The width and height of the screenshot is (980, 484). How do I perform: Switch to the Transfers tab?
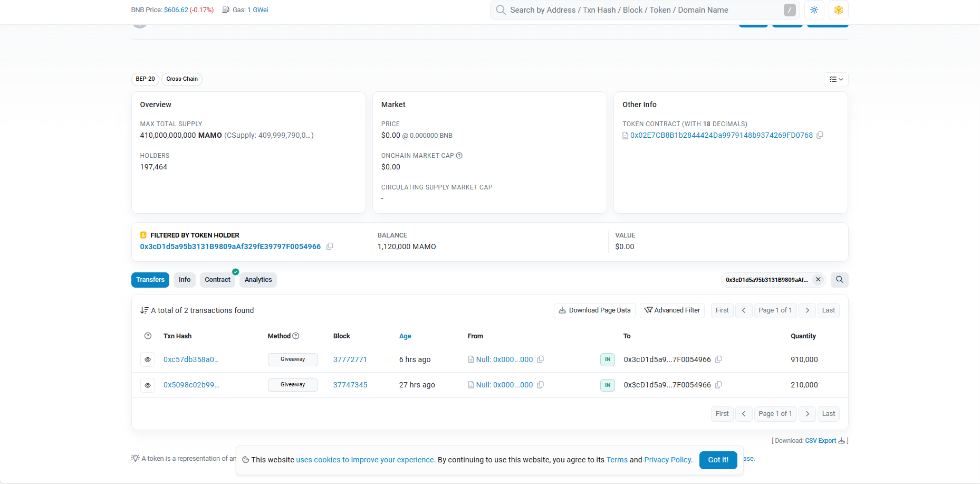[x=150, y=280]
